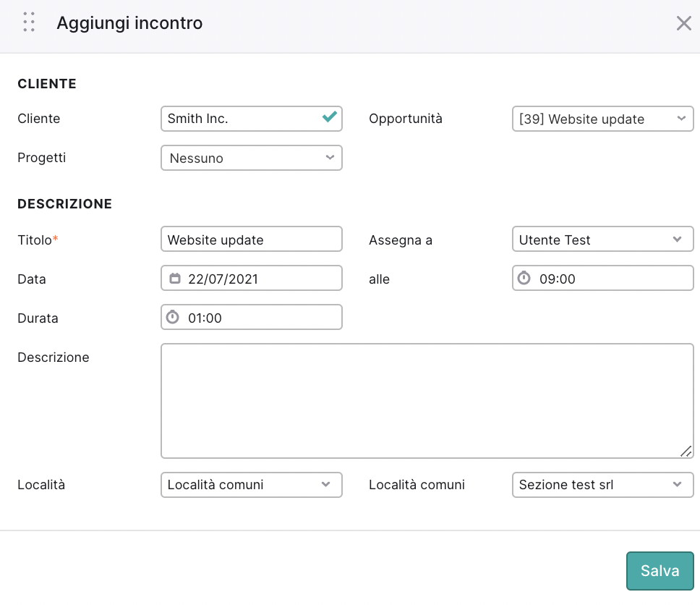Click the resize grip of Descrizione textarea
The height and width of the screenshot is (605, 700).
point(686,452)
